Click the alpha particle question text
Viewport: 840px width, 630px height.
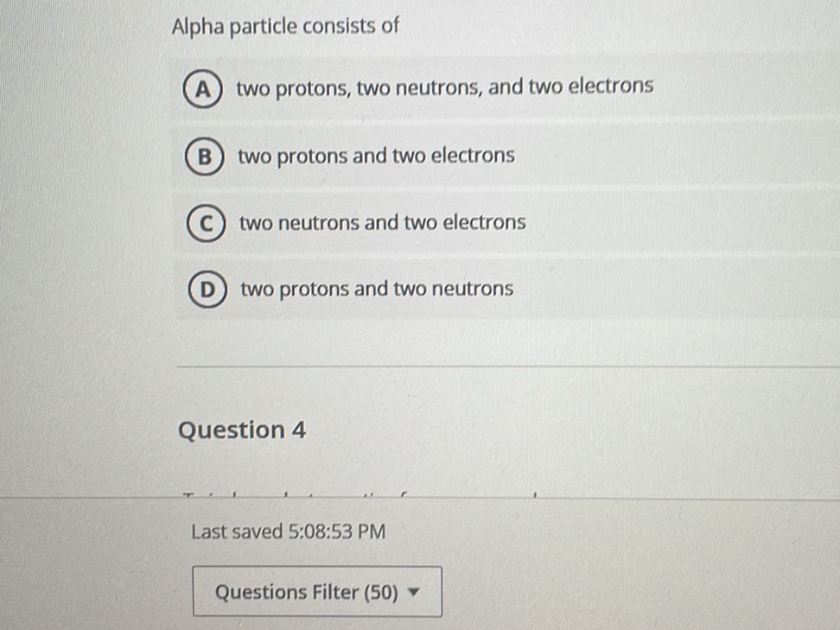pos(285,27)
